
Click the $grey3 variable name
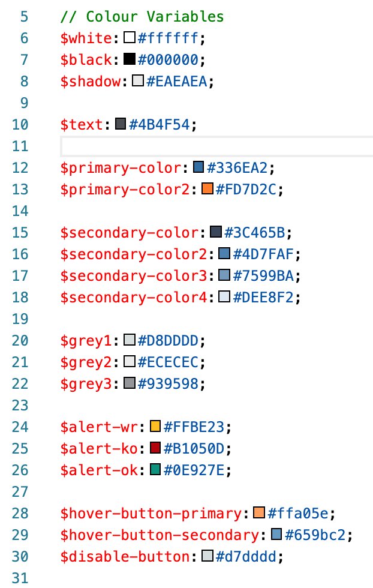(x=86, y=383)
